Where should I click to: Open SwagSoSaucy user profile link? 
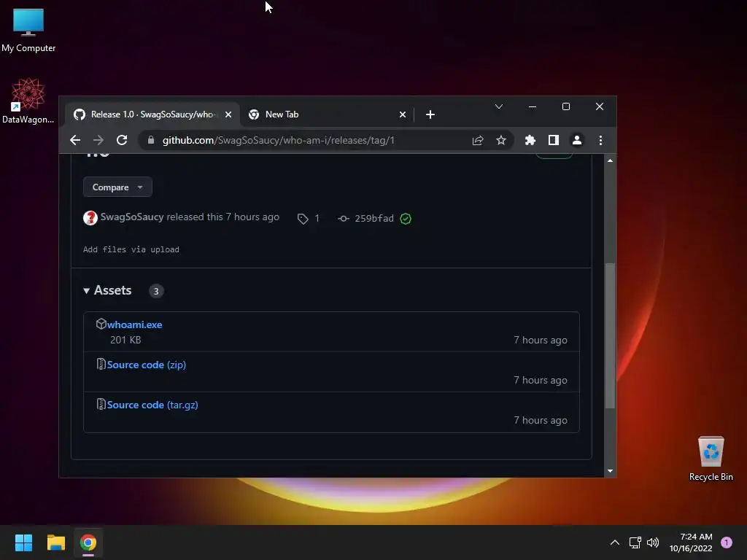(x=132, y=217)
